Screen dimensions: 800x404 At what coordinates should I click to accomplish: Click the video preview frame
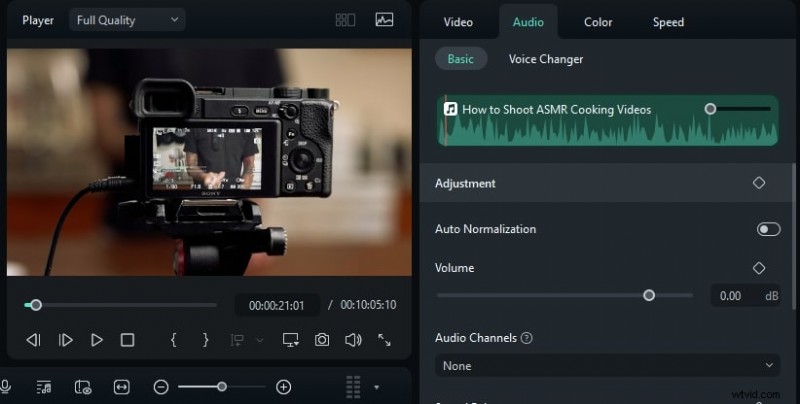[x=209, y=162]
